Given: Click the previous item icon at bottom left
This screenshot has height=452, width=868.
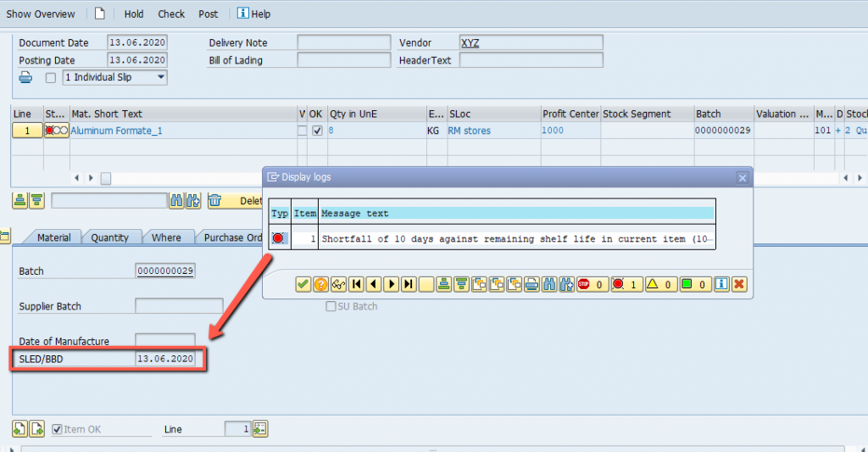Looking at the screenshot, I should click(x=20, y=429).
